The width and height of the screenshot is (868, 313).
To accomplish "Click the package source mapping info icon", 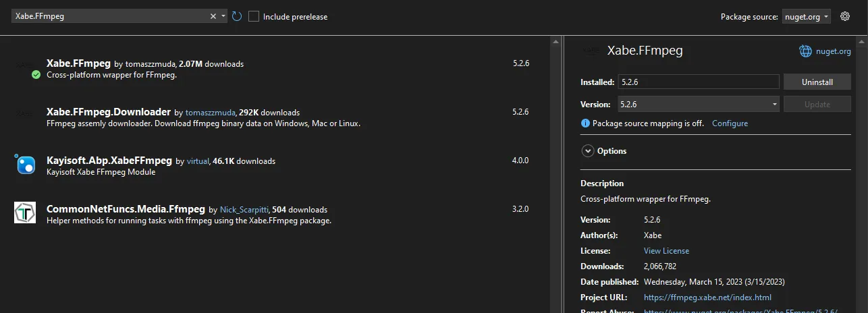I will (585, 123).
